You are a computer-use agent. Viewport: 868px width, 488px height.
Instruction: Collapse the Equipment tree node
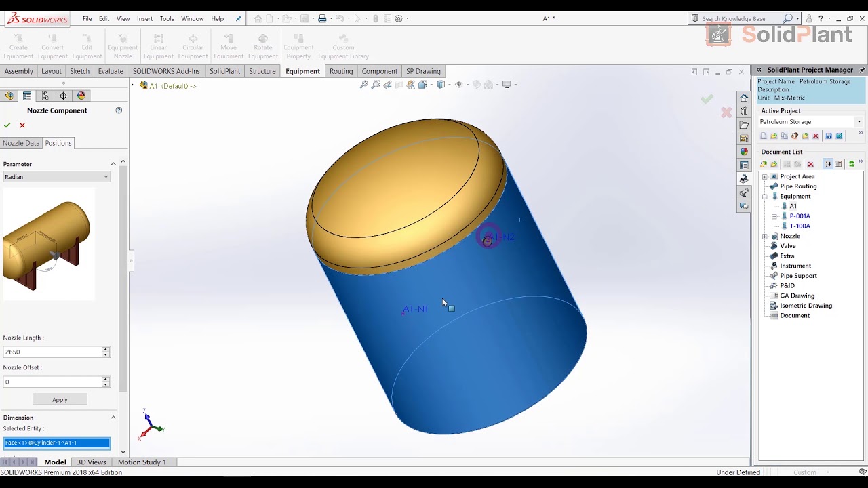765,197
